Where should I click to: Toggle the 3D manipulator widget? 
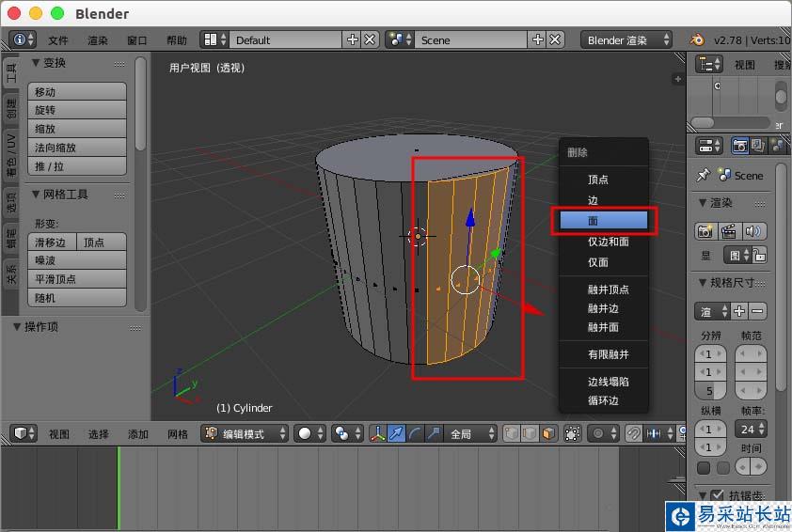pos(377,433)
